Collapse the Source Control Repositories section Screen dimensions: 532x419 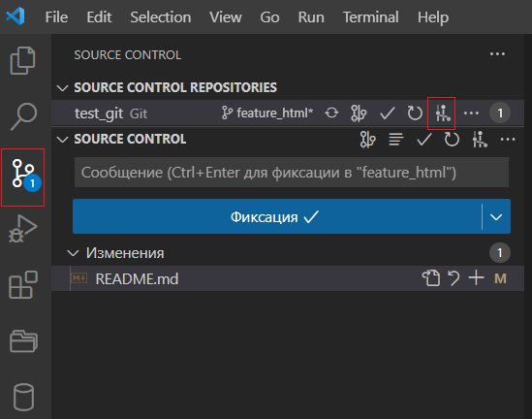pos(62,88)
